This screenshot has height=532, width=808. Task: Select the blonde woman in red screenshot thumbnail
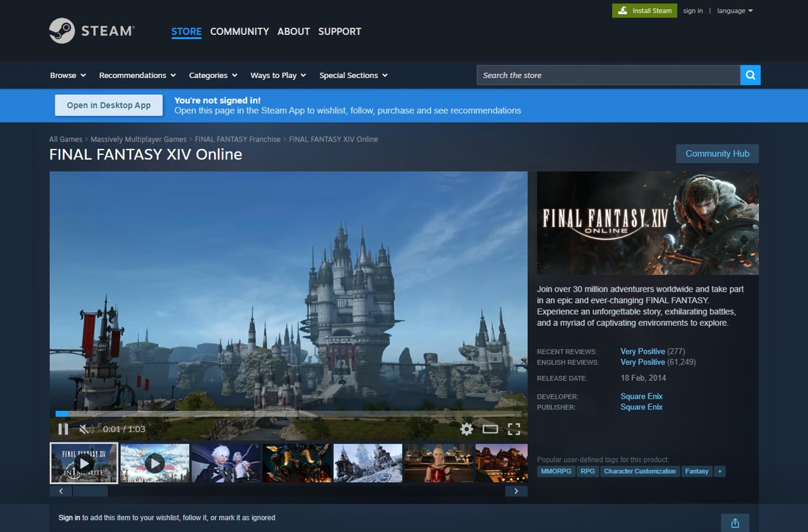tap(439, 463)
